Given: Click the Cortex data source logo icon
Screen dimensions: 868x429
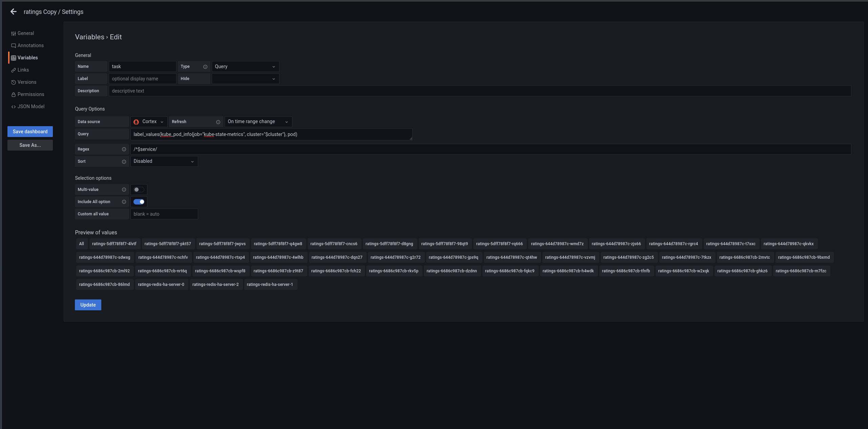Looking at the screenshot, I should point(136,122).
